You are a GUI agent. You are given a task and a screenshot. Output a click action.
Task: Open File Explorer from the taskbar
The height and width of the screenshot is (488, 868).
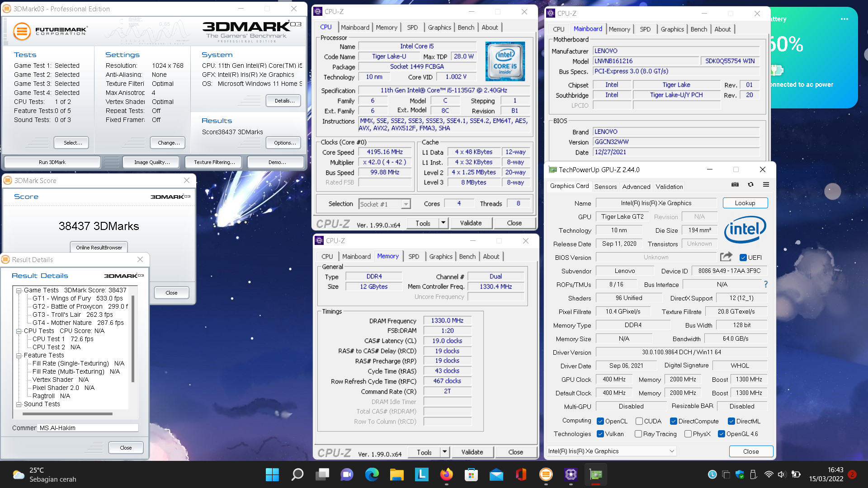(x=396, y=474)
